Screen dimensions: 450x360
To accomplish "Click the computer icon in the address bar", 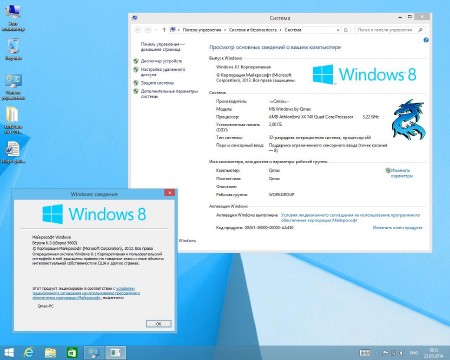I will pos(173,30).
